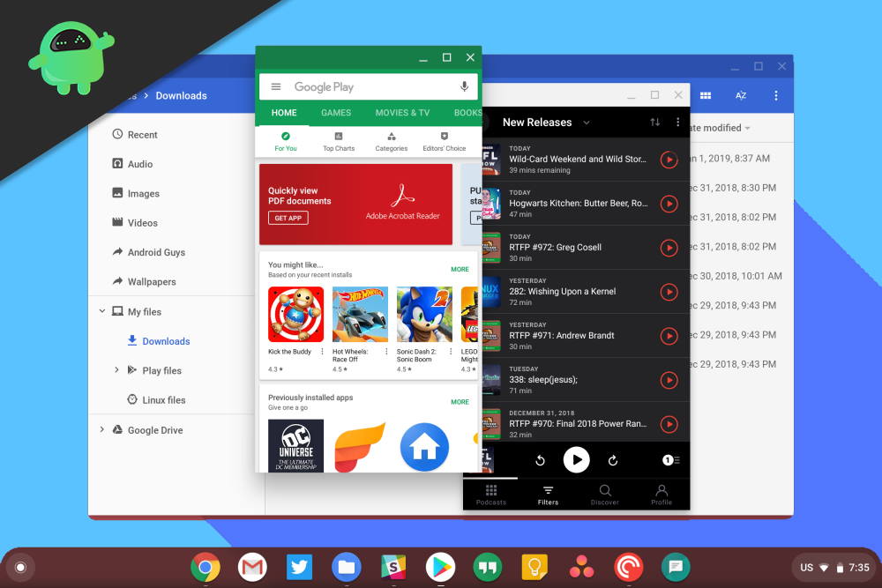Open the Podcasts tab in podcast app
Image resolution: width=882 pixels, height=588 pixels.
click(x=491, y=495)
